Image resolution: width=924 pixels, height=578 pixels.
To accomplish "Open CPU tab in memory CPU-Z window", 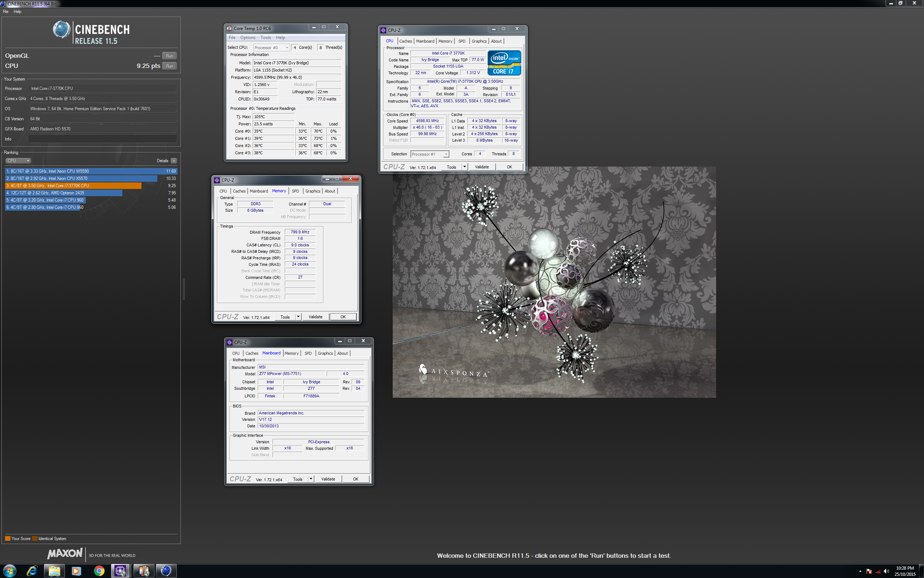I will pyautogui.click(x=223, y=191).
